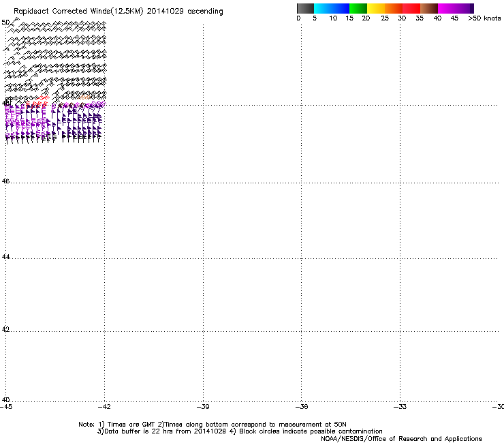504x443 pixels.
Task: Select the brown 35-40 knots color band
Action: coord(429,8)
